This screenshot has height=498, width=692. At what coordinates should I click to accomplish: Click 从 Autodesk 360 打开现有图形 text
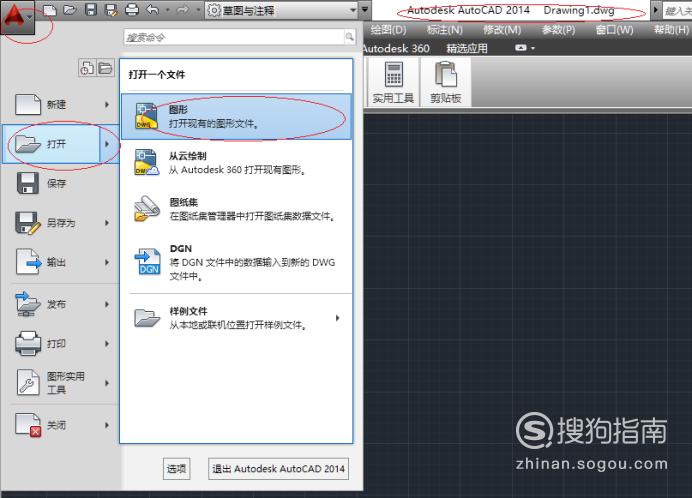click(x=237, y=170)
